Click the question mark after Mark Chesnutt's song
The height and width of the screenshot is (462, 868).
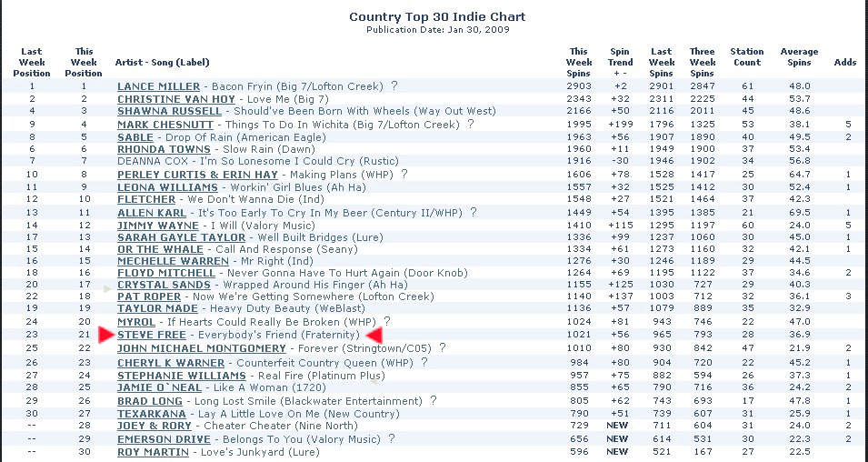coord(471,124)
